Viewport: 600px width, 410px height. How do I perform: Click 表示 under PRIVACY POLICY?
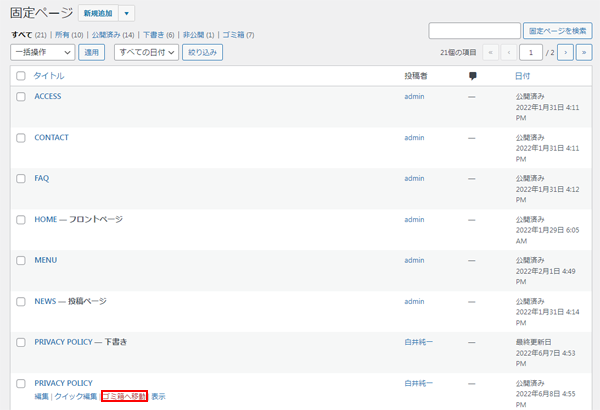(x=158, y=397)
